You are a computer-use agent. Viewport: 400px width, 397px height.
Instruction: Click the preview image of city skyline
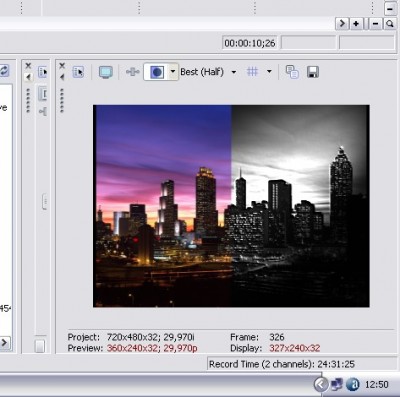click(x=231, y=206)
